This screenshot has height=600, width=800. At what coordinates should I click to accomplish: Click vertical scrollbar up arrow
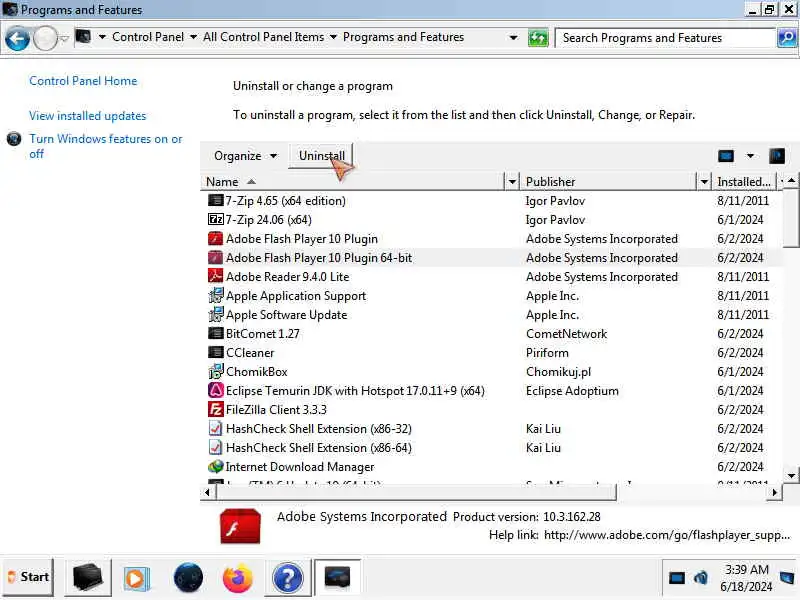[791, 181]
